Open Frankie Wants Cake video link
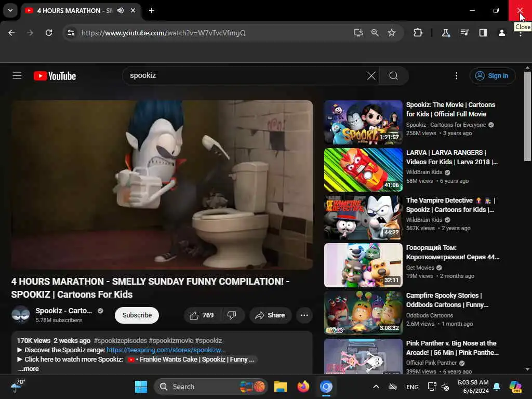 pyautogui.click(x=192, y=360)
